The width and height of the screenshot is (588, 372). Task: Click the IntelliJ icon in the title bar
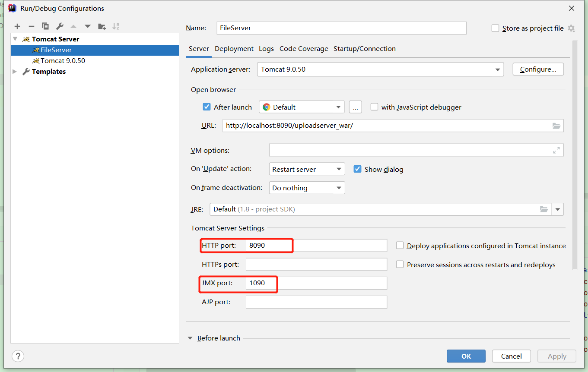click(x=12, y=8)
